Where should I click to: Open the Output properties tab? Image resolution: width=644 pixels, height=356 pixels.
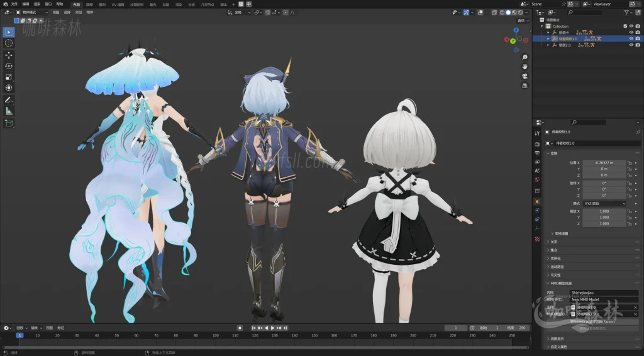pos(537,153)
